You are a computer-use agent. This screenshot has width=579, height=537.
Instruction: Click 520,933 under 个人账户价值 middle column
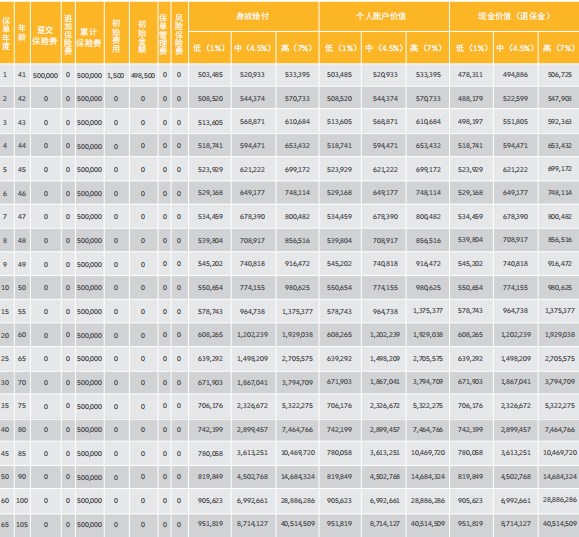385,75
